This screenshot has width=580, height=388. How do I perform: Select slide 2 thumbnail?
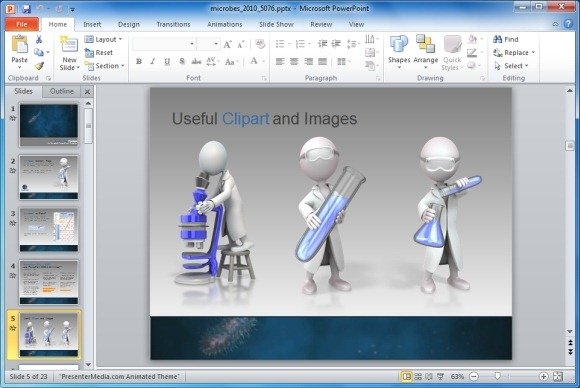pyautogui.click(x=49, y=178)
